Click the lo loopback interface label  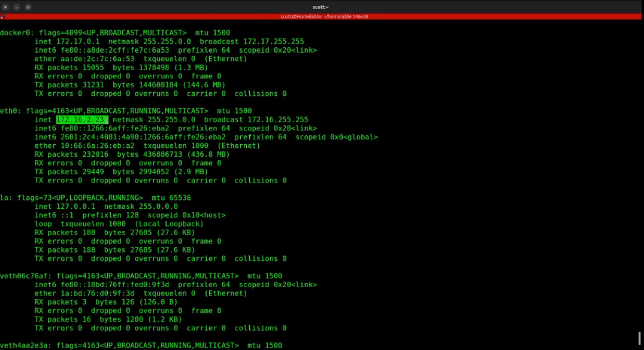[x=5, y=197]
